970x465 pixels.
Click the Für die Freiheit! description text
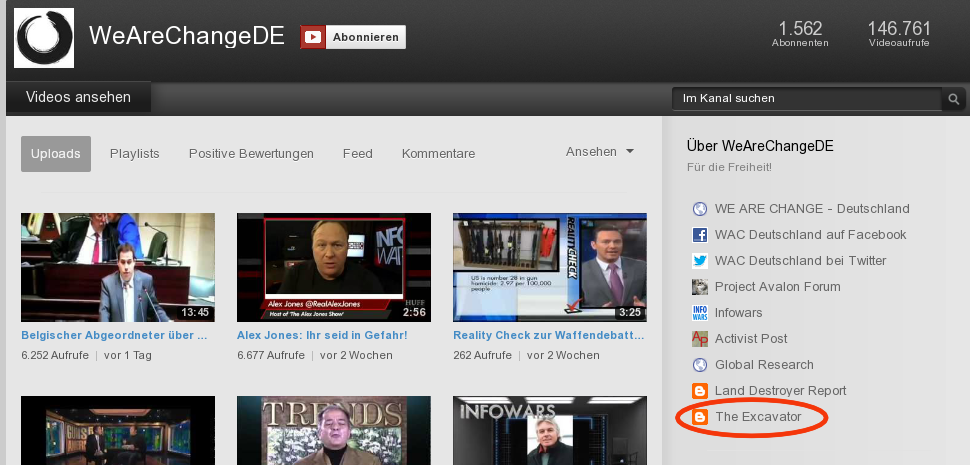(x=729, y=168)
